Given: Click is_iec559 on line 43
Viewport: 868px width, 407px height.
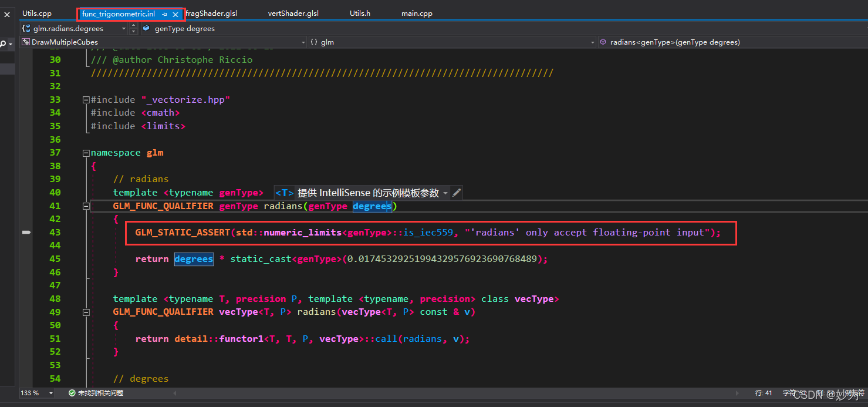Looking at the screenshot, I should coord(428,233).
